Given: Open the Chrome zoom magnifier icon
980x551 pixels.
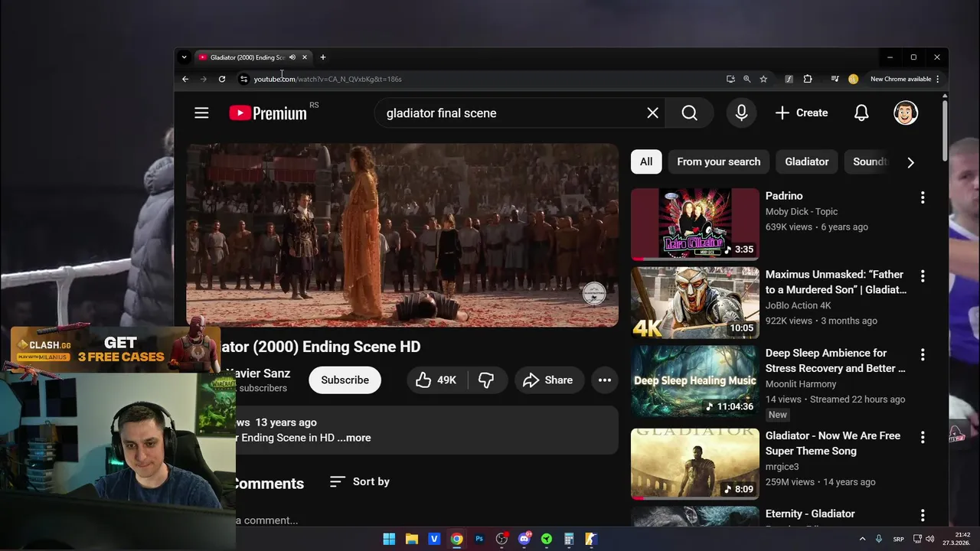Looking at the screenshot, I should click(747, 79).
